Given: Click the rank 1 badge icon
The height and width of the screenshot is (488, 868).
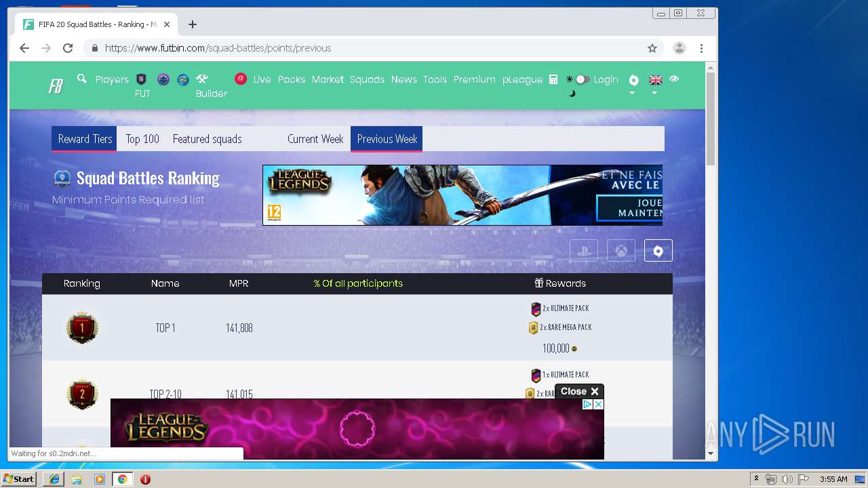Looking at the screenshot, I should [x=82, y=328].
